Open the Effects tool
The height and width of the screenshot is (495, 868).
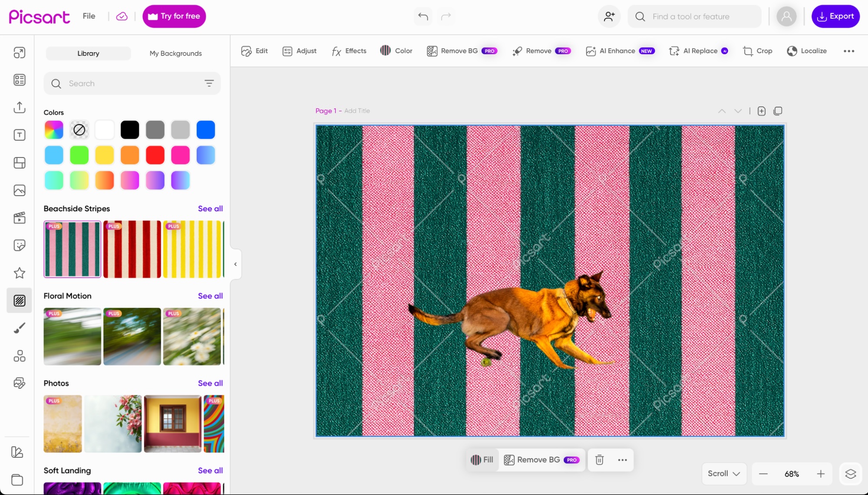[349, 51]
